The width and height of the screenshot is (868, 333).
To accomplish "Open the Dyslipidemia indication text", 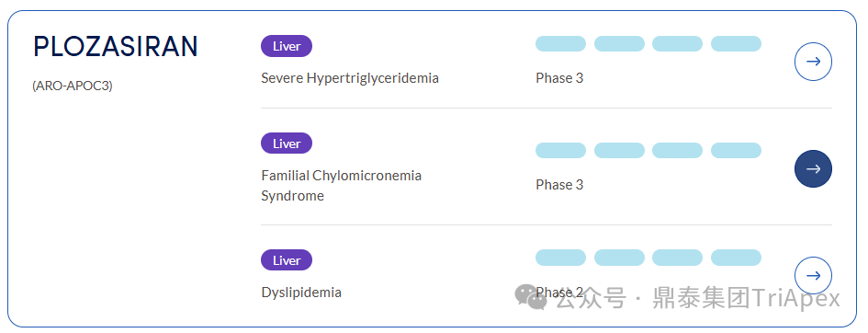I will pyautogui.click(x=301, y=293).
